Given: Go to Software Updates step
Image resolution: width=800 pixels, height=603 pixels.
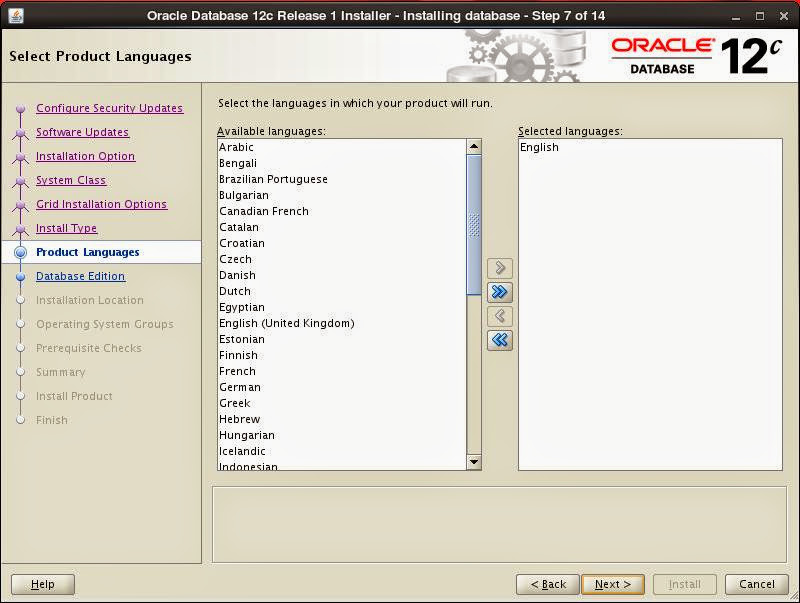Looking at the screenshot, I should pos(82,132).
